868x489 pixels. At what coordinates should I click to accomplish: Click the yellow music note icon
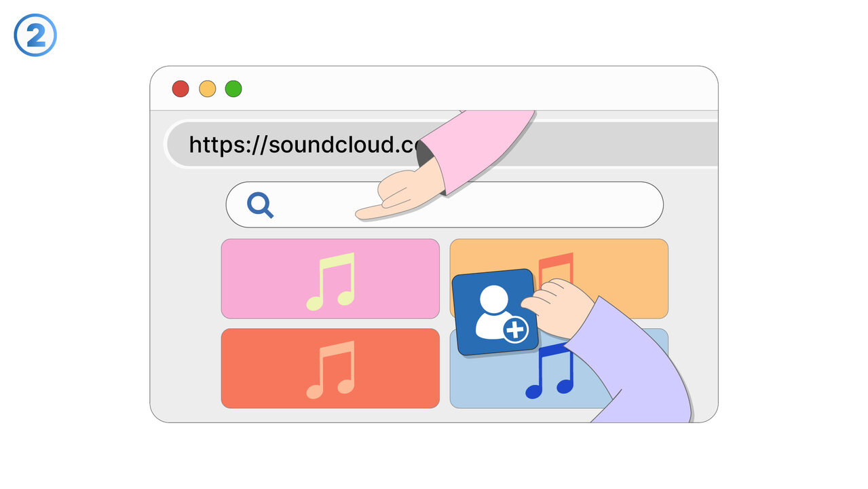(331, 281)
